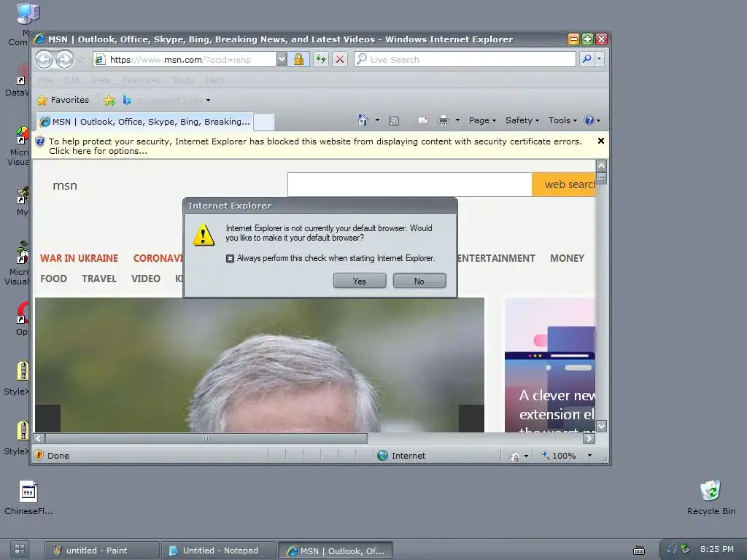Click the security lock icon
The width and height of the screenshot is (747, 560).
(298, 60)
